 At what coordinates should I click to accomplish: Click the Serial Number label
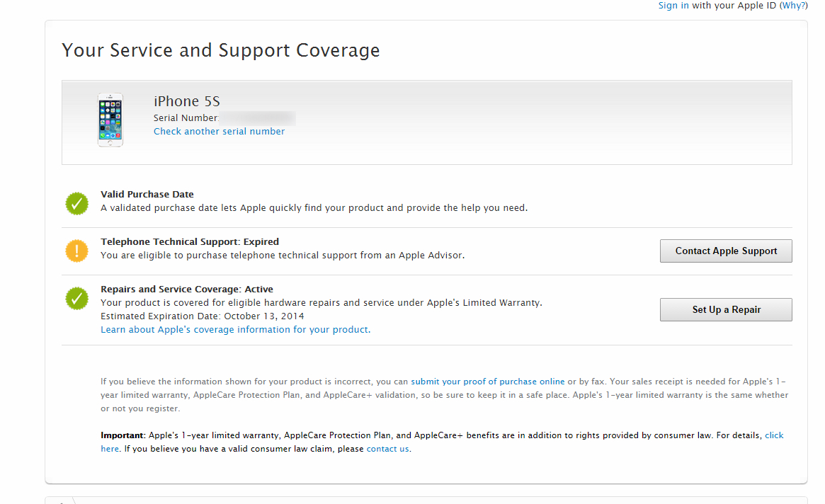click(x=186, y=118)
